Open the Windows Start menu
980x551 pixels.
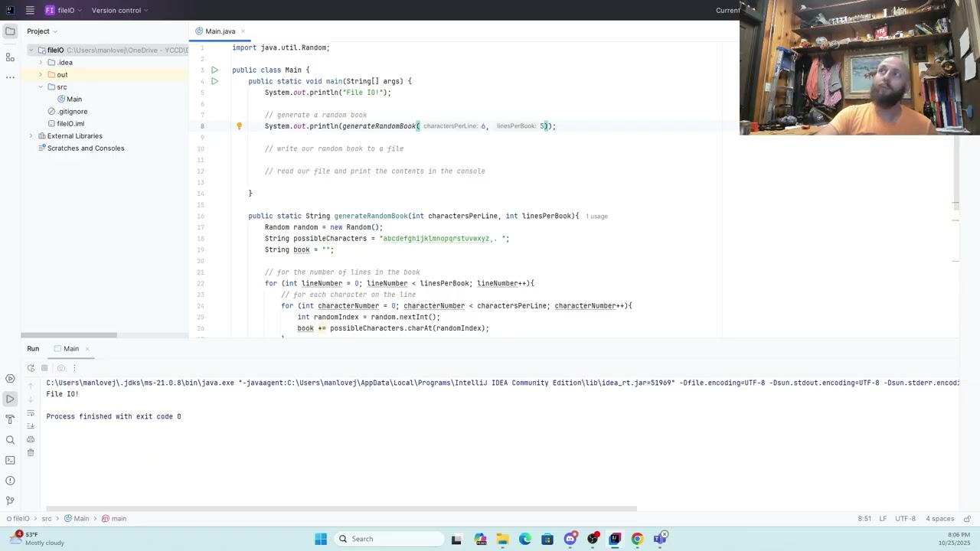[x=321, y=539]
